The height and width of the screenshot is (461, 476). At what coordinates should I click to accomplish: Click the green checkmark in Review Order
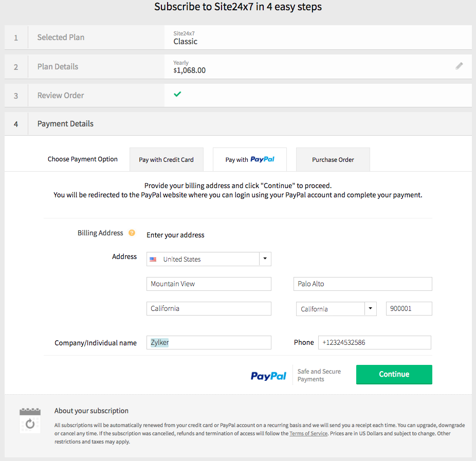177,94
